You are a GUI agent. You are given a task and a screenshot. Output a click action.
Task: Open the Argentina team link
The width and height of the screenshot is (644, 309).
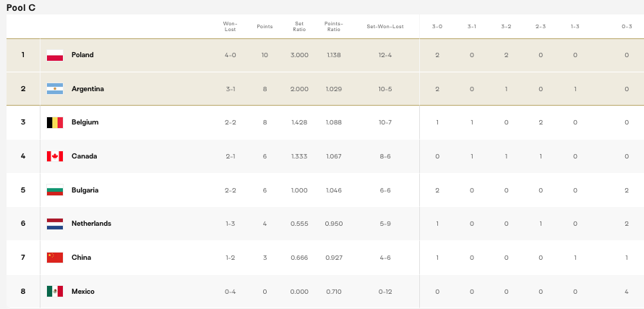point(87,89)
